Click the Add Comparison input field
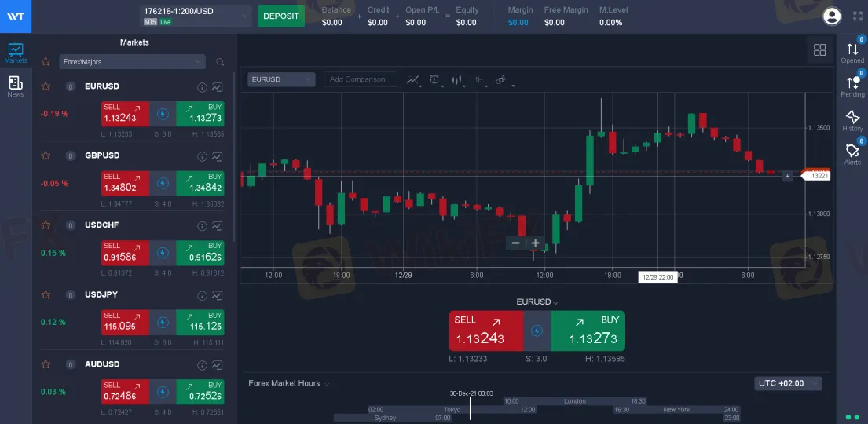Image resolution: width=868 pixels, height=424 pixels. click(x=361, y=80)
